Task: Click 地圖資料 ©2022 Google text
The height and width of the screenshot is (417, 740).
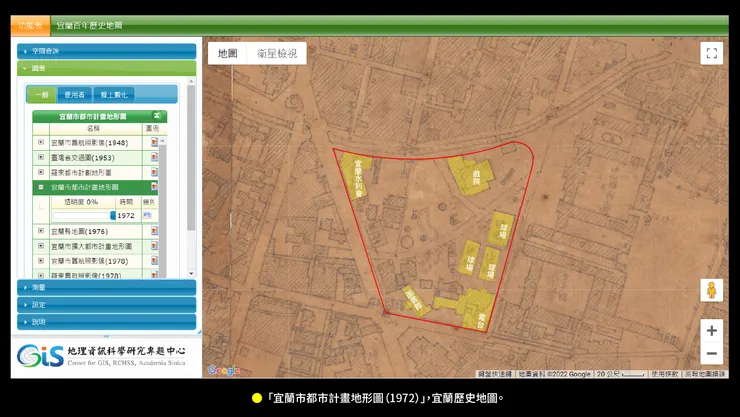Action: tap(554, 374)
